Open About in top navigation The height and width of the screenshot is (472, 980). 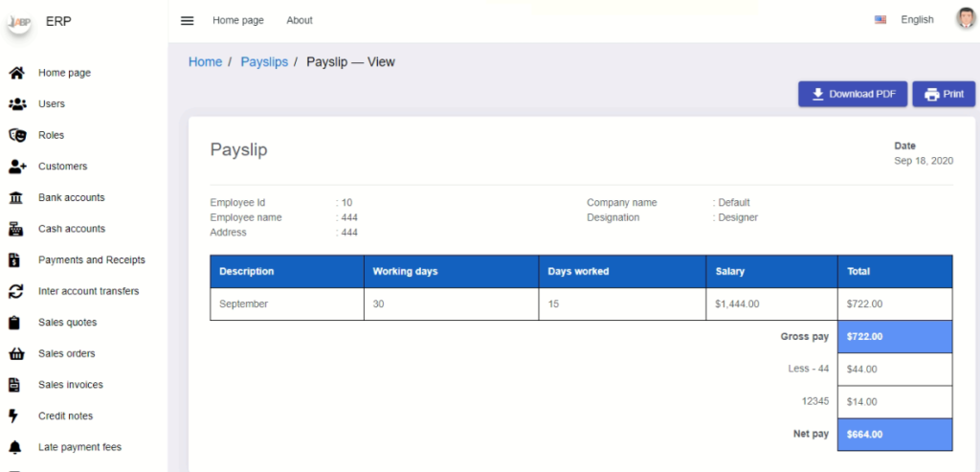[300, 21]
